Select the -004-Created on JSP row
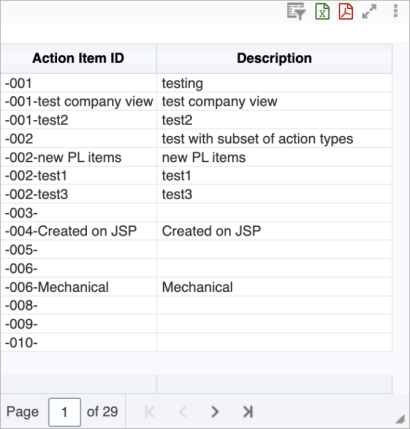This screenshot has width=410, height=429. point(196,231)
